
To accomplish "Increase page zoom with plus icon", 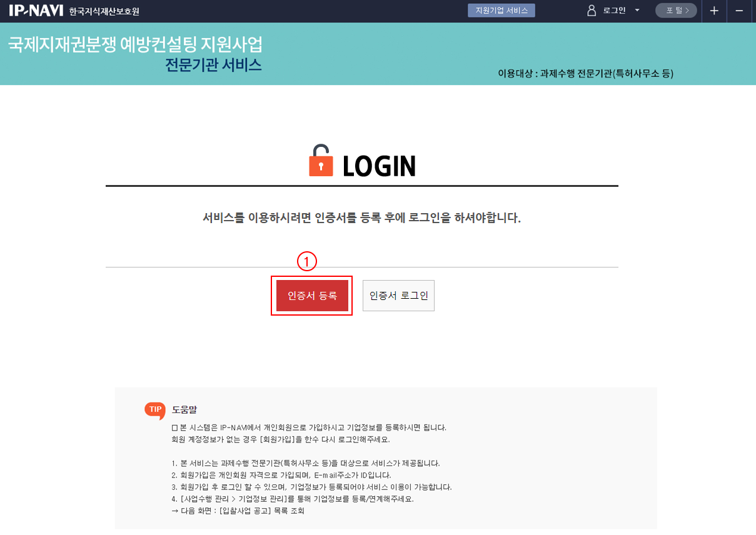I will 714,11.
